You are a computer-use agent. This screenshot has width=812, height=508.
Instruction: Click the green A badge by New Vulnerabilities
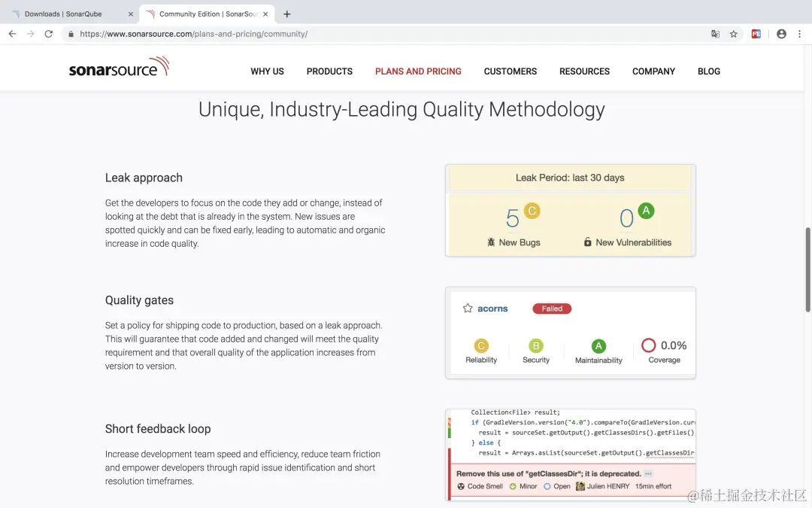point(646,211)
